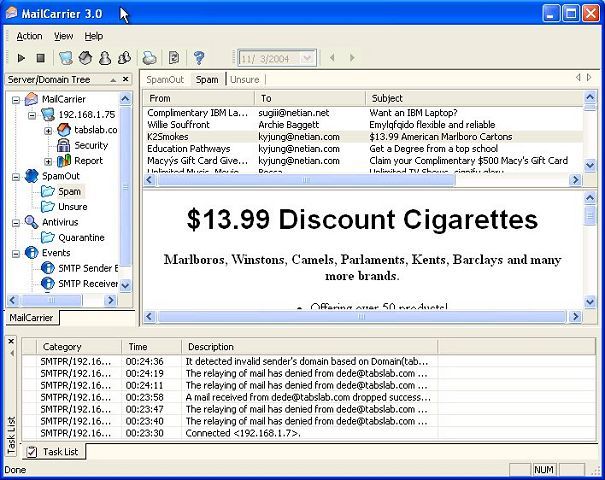Go to previous date arrow in toolbar

coord(332,58)
